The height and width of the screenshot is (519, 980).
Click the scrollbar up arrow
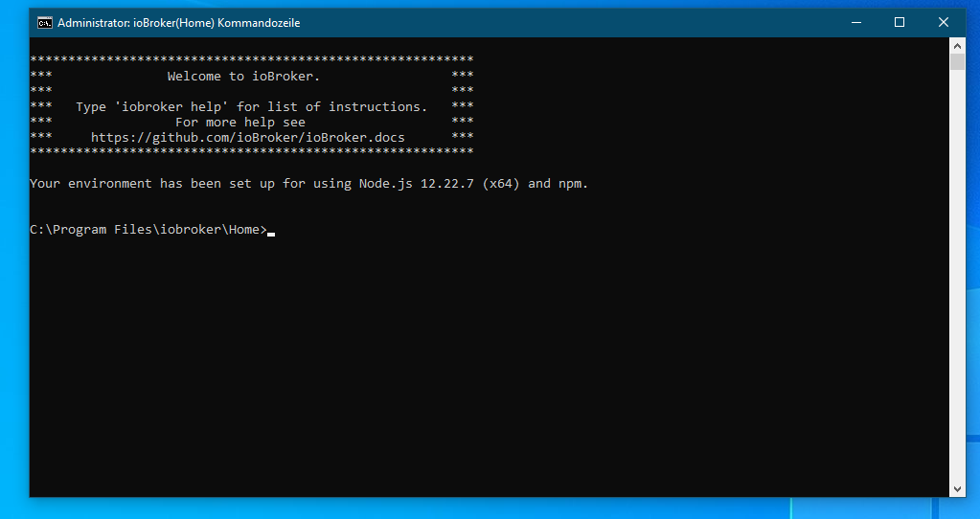tap(957, 46)
